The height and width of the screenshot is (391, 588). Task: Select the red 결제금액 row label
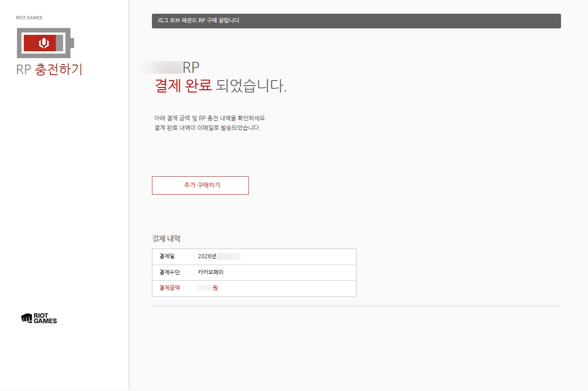click(x=169, y=288)
